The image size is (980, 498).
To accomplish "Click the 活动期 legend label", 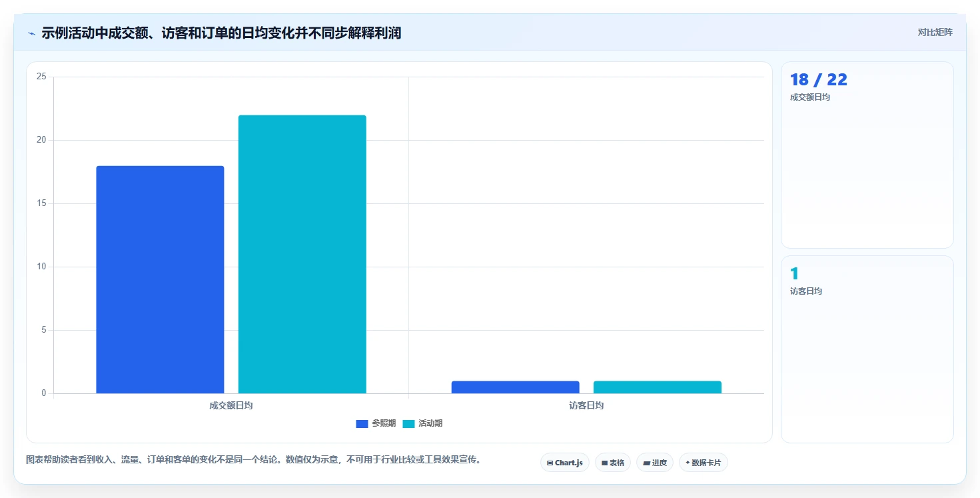I will tap(430, 424).
